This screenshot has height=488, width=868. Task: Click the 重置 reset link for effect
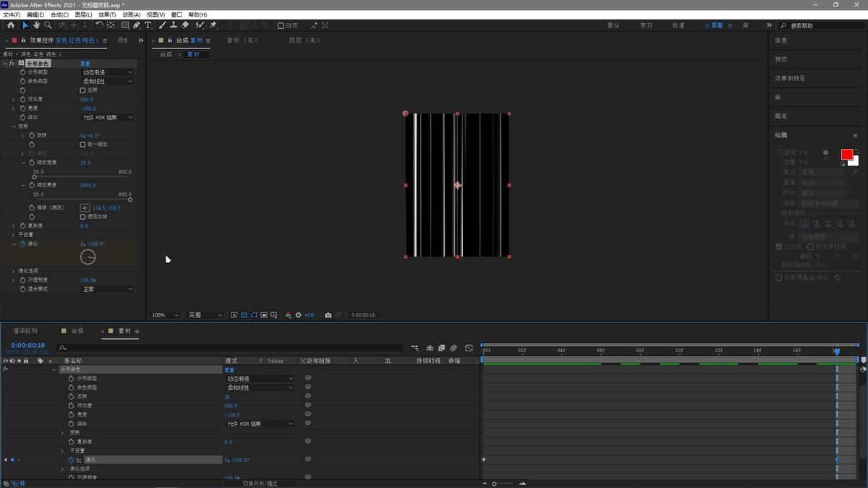click(85, 64)
